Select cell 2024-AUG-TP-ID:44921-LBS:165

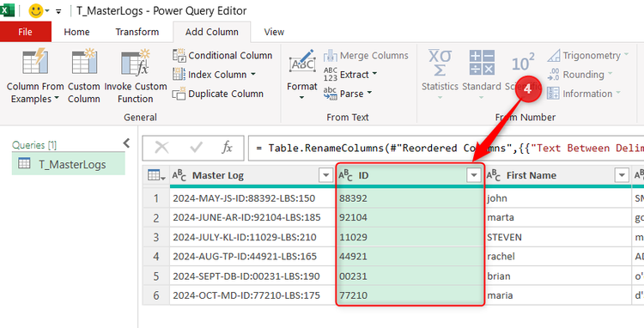click(252, 257)
